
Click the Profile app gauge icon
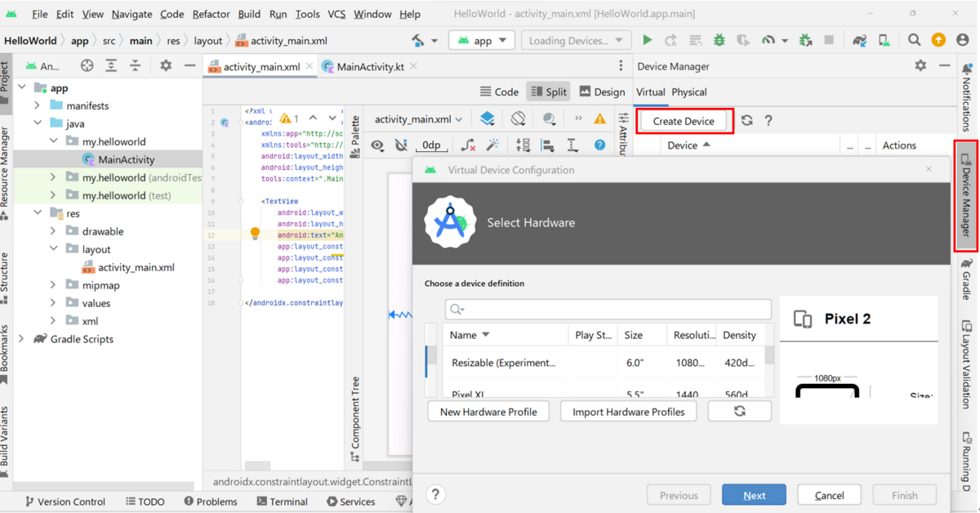click(768, 40)
